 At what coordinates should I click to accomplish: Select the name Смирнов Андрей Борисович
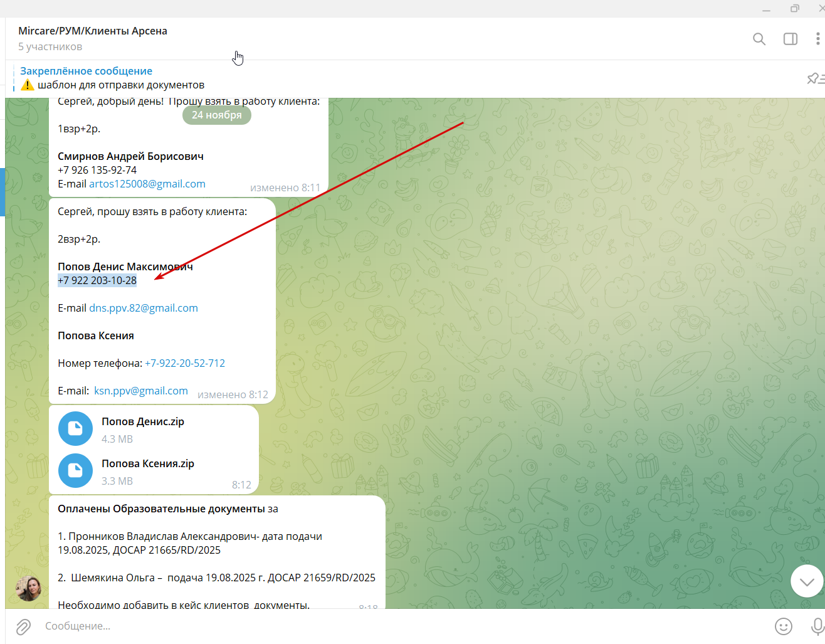point(130,156)
